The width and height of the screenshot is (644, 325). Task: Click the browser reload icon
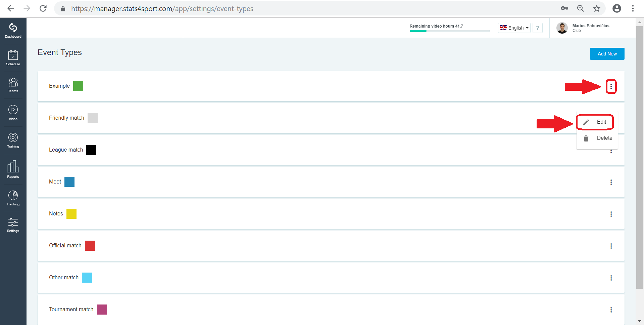(43, 8)
